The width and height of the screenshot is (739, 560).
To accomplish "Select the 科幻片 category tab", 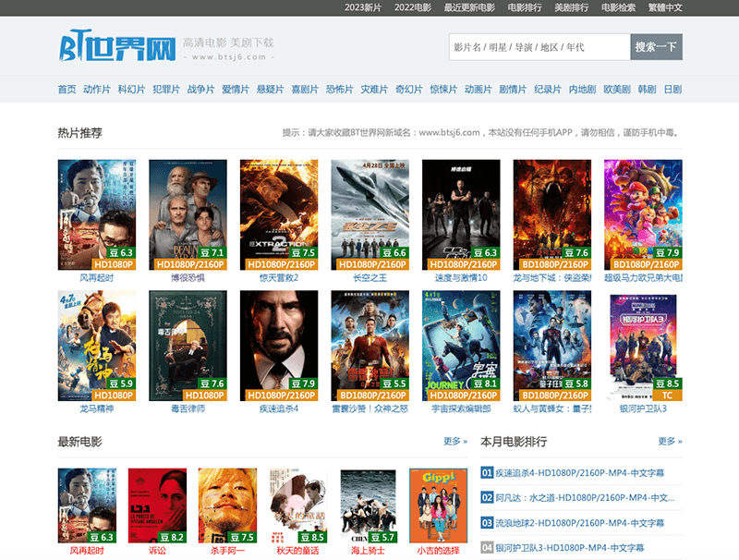I will pyautogui.click(x=131, y=89).
